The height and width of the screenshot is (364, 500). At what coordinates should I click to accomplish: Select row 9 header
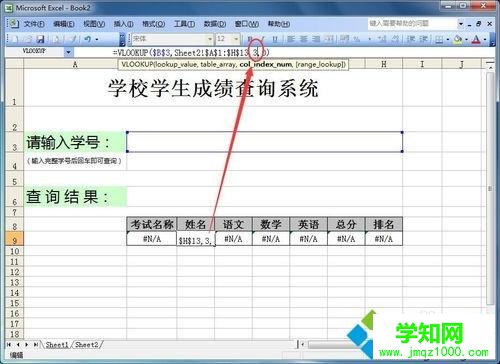pos(14,239)
